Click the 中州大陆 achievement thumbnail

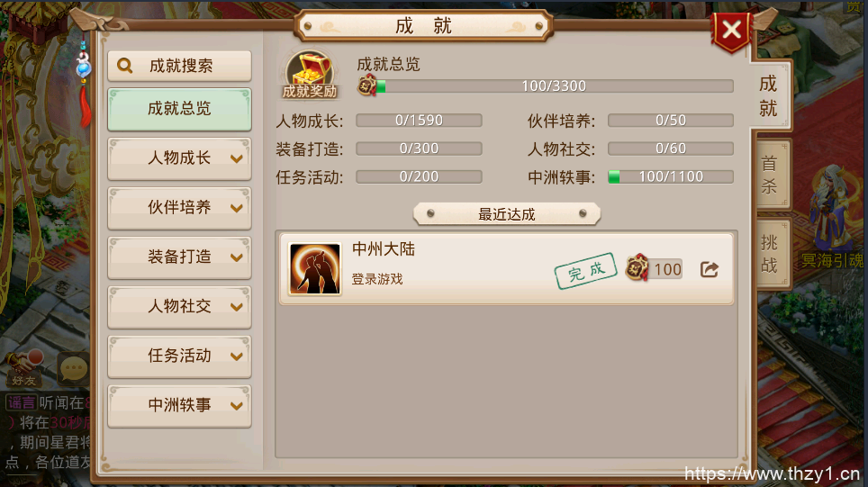[315, 269]
